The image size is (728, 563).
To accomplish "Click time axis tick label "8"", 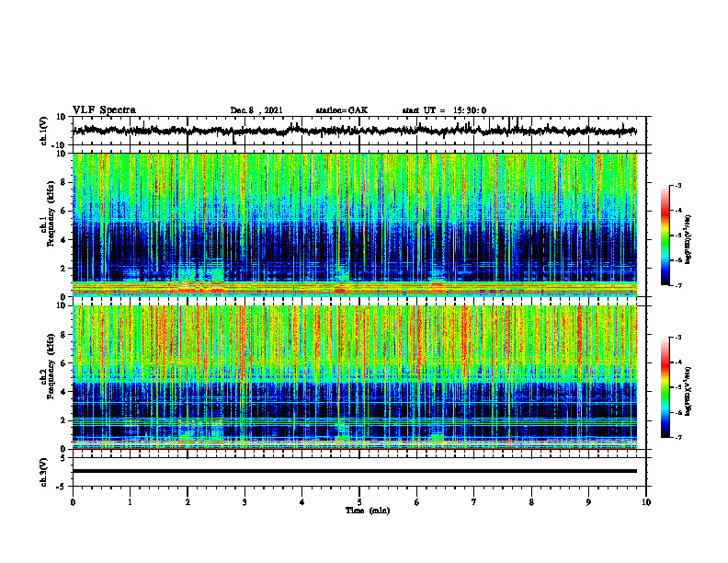I will click(531, 502).
